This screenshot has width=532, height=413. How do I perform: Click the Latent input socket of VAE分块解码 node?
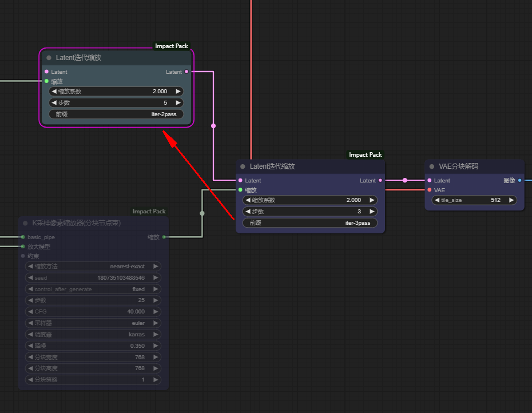click(x=431, y=180)
